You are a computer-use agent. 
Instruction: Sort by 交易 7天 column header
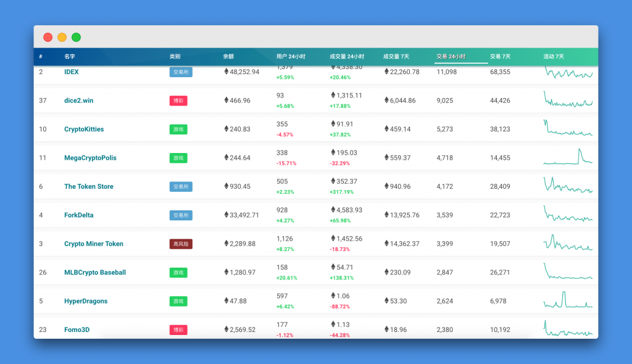coord(500,56)
